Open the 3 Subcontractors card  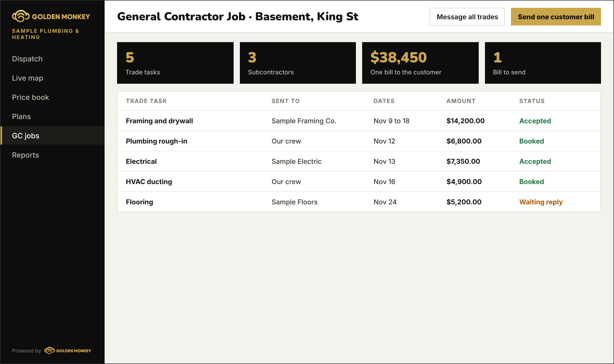click(x=298, y=63)
